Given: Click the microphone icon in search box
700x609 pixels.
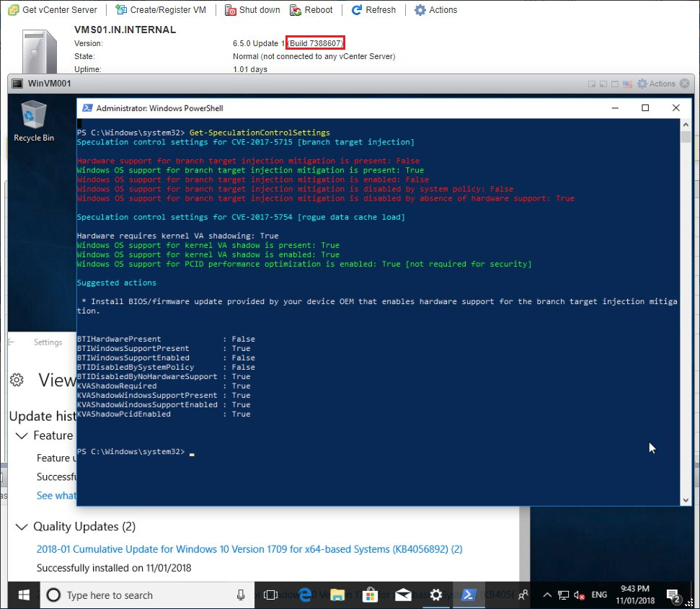Looking at the screenshot, I should click(241, 595).
